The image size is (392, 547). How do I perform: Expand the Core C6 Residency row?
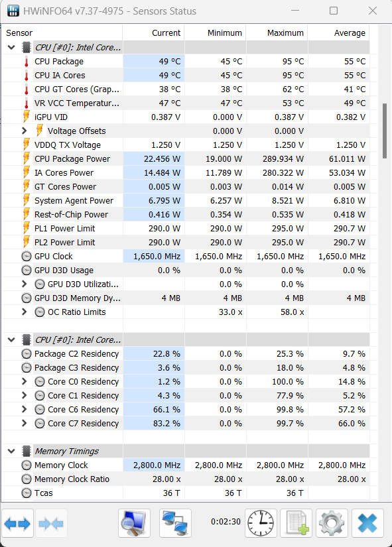(x=24, y=409)
